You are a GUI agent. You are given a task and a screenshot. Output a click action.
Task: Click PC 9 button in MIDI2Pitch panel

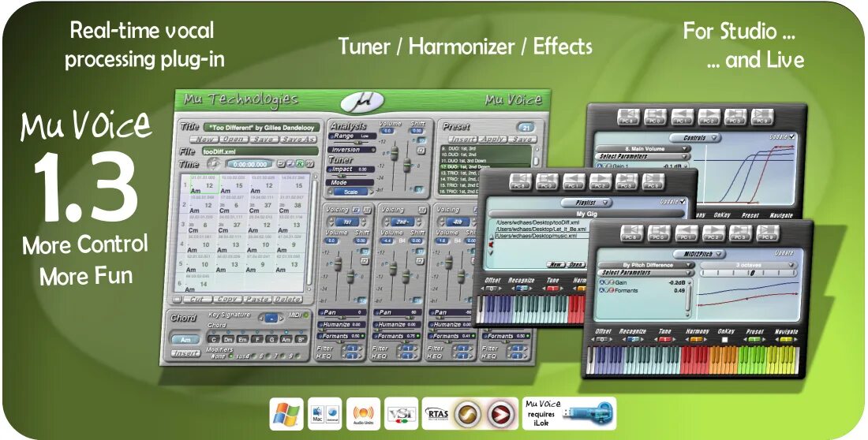pyautogui.click(x=768, y=233)
